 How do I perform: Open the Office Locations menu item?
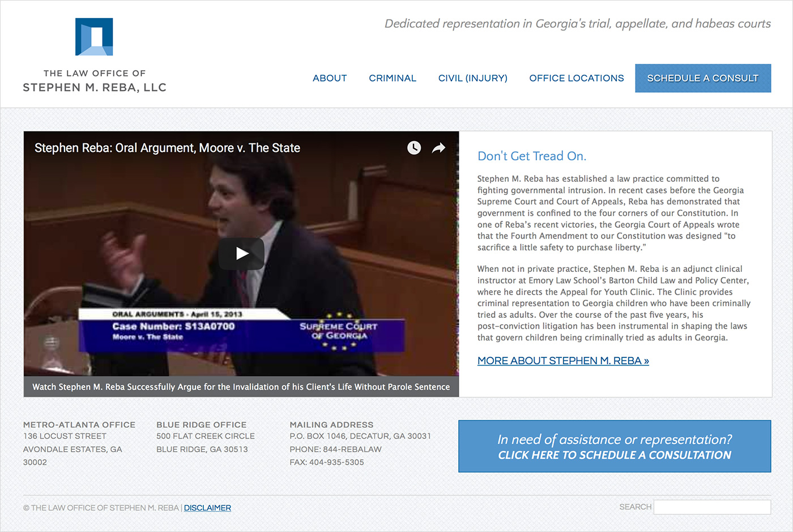pos(577,78)
